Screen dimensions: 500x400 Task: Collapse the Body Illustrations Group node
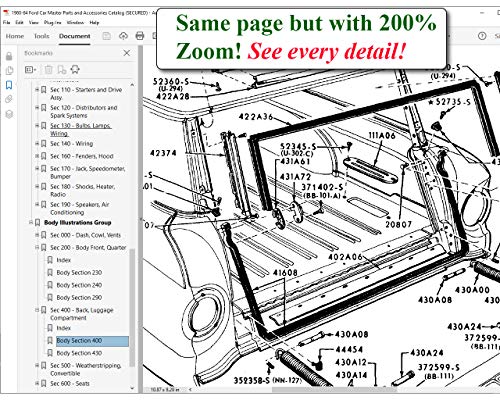(31, 222)
